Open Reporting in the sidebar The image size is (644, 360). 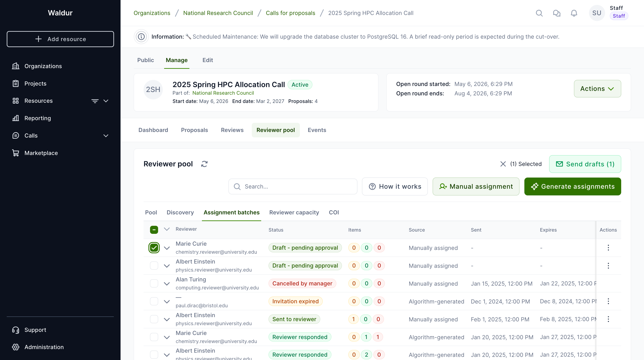tap(60, 118)
